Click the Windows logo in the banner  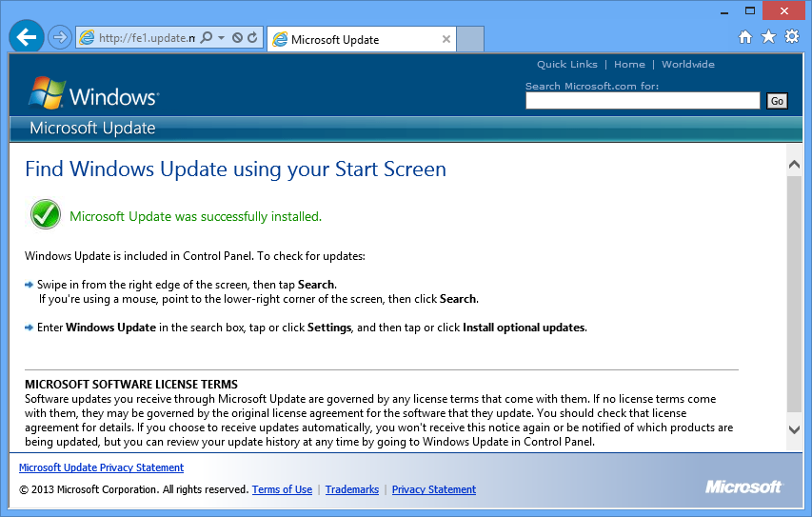(93, 93)
